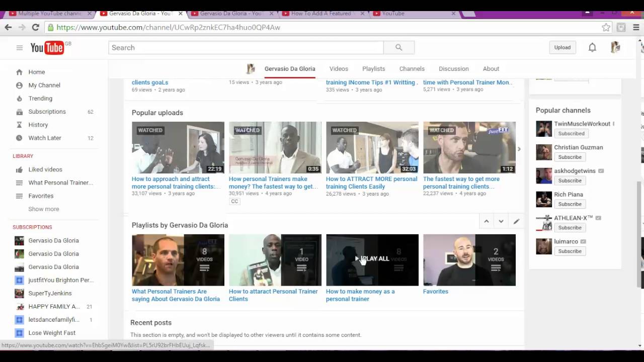Open 'letsdancefamilyfi...' subscription in sidebar
644x362 pixels.
tap(54, 320)
